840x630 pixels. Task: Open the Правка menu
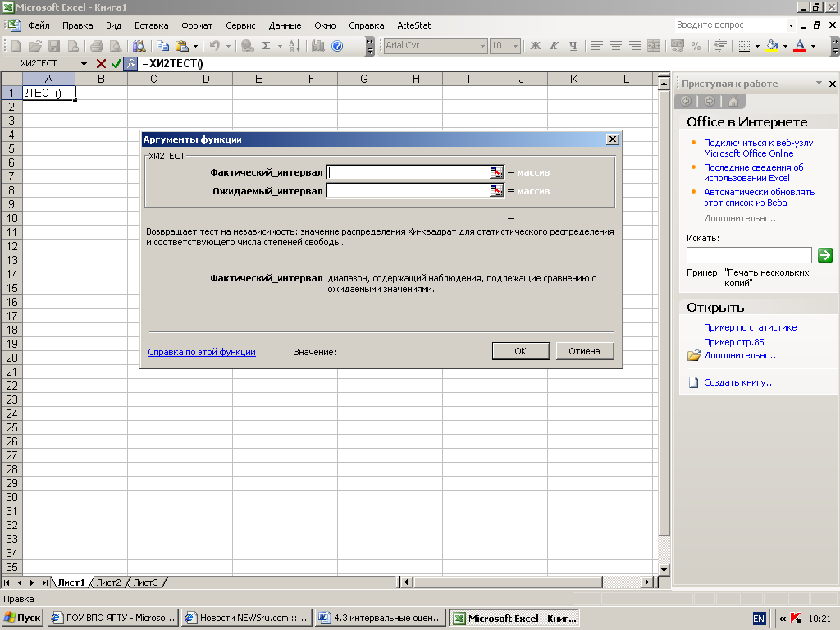tap(78, 25)
